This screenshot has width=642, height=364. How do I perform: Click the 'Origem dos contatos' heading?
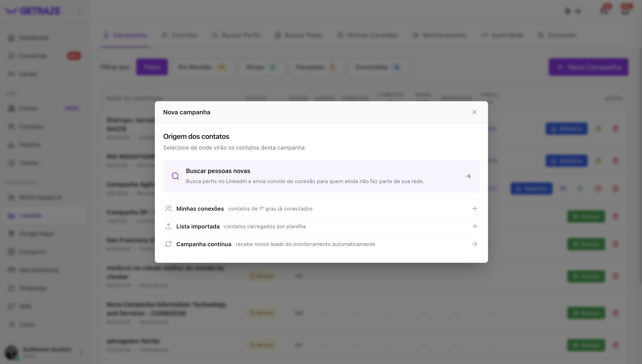[196, 136]
